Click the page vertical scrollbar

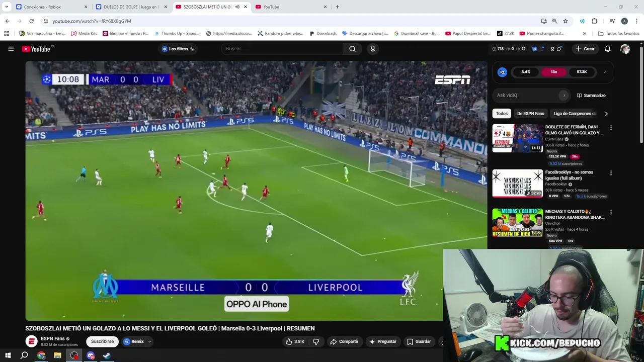point(641,95)
